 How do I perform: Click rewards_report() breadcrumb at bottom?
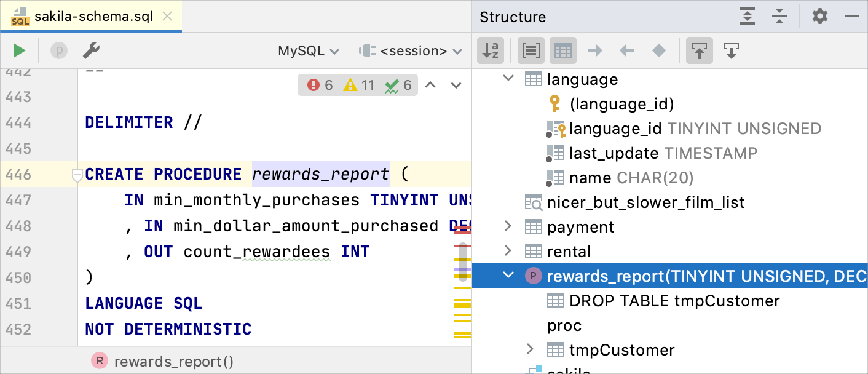tap(173, 362)
